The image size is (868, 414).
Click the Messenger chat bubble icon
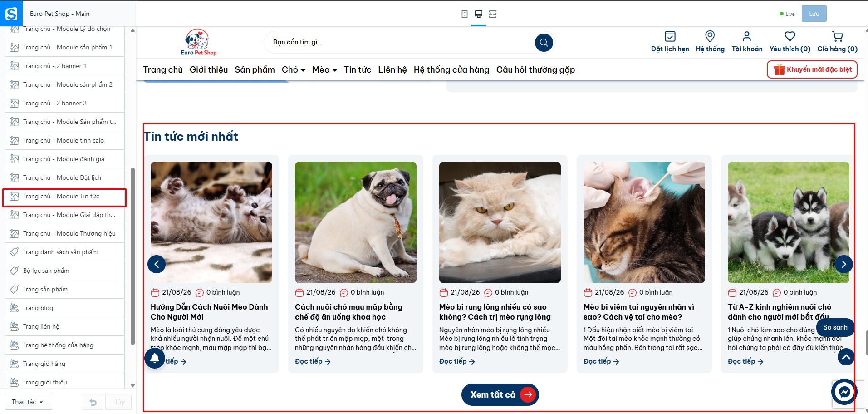pos(844,391)
